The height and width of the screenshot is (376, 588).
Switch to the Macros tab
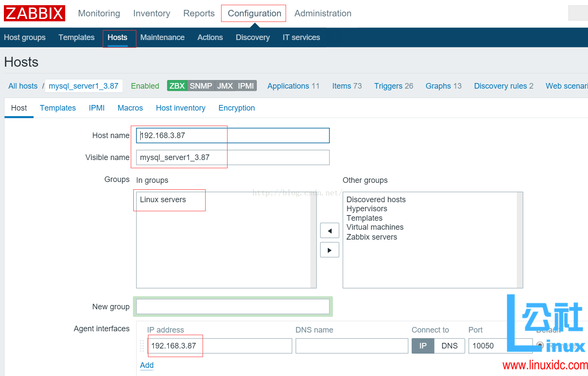pos(130,108)
